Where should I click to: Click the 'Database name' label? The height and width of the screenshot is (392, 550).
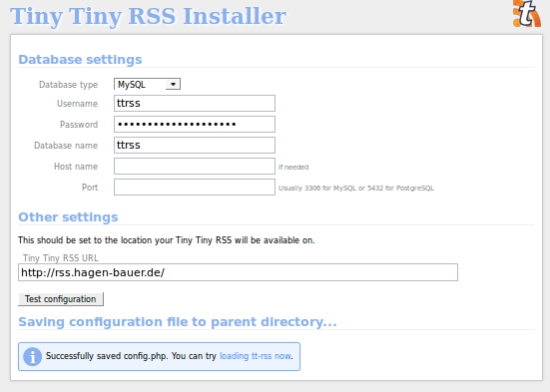tap(66, 146)
